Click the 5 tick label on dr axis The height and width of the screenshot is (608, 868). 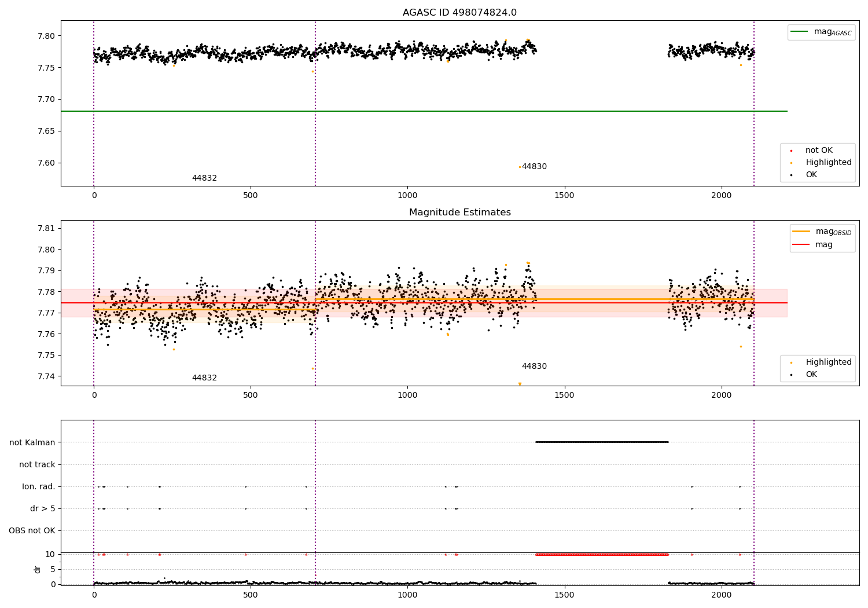(x=53, y=570)
